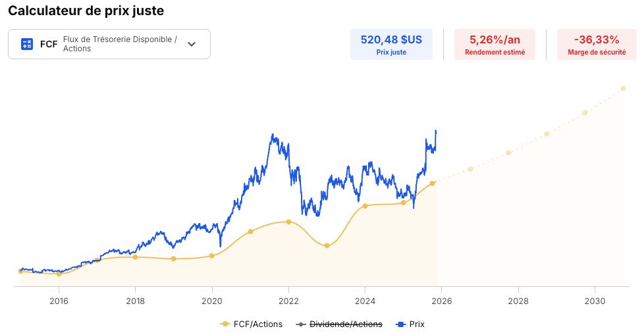The image size is (644, 333).
Task: Click the 2023 FCF low data point
Action: [x=327, y=245]
